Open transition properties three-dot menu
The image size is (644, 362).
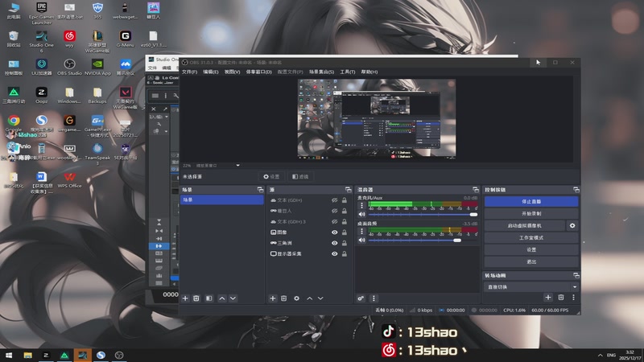[573, 298]
